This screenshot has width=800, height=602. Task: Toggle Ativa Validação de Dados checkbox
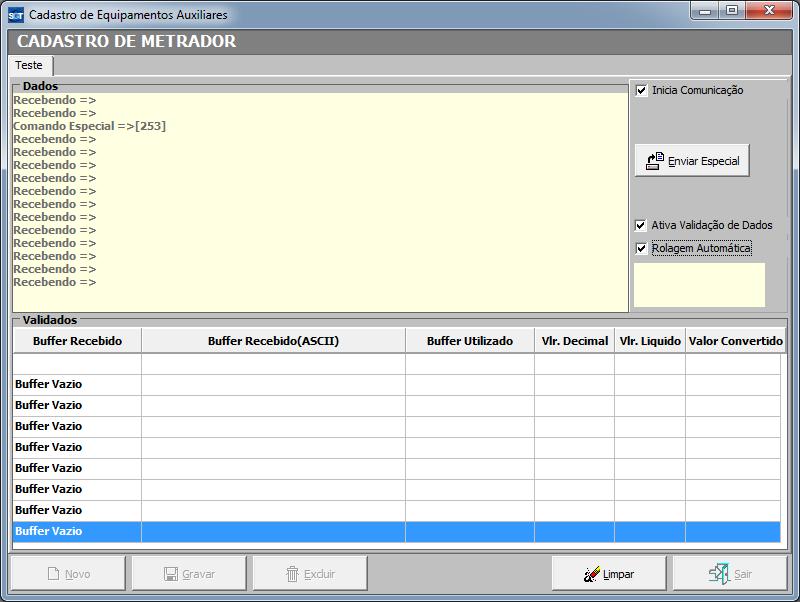[642, 225]
